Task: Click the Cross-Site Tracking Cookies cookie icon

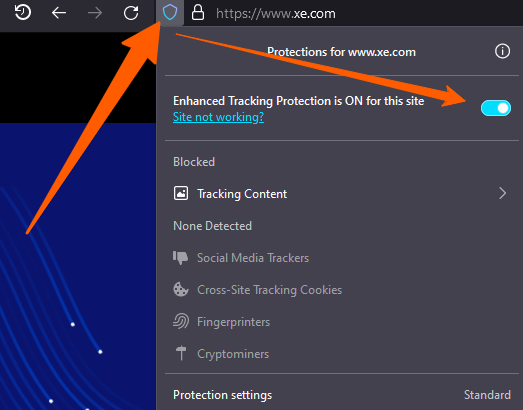Action: [x=181, y=289]
